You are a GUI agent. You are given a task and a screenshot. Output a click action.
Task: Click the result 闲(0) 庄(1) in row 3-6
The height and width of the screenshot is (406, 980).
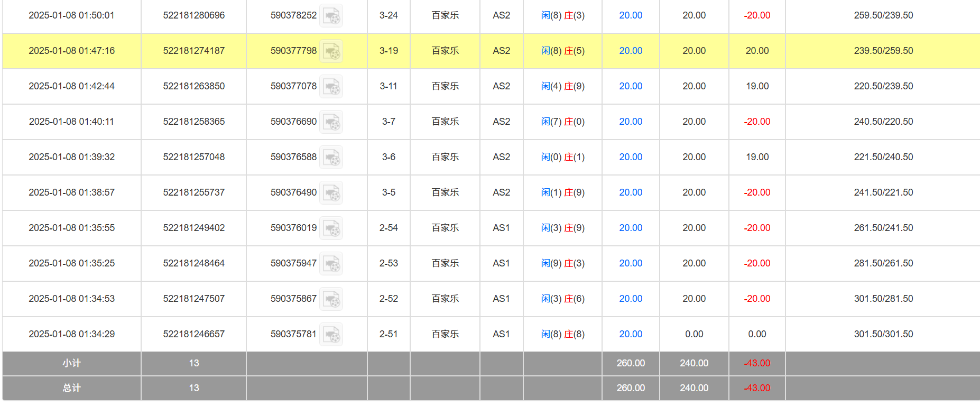click(562, 157)
